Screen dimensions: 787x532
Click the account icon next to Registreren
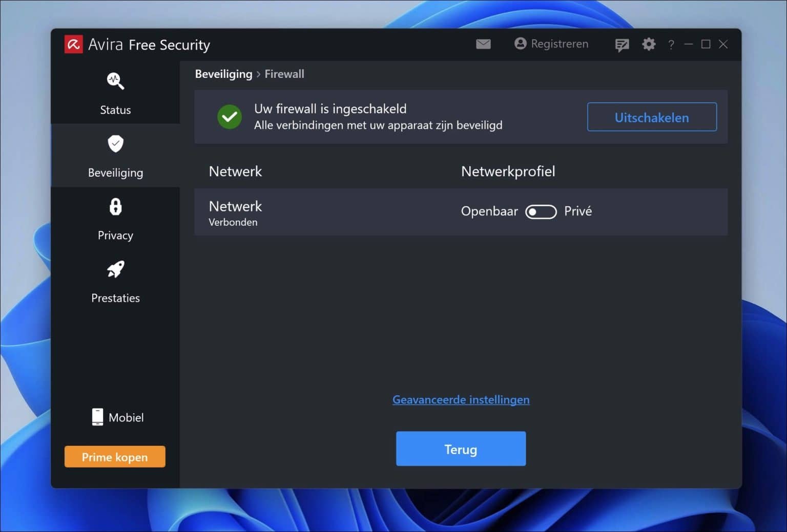(x=520, y=44)
